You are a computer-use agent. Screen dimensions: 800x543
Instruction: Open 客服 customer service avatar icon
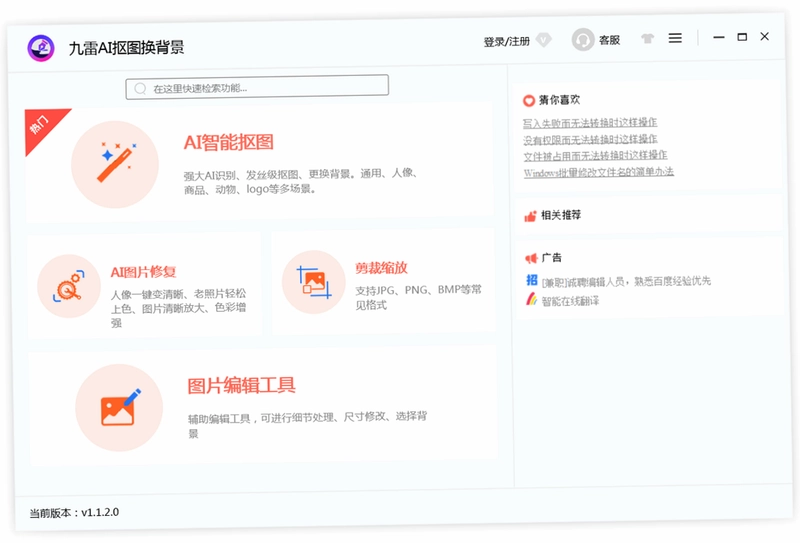[583, 39]
